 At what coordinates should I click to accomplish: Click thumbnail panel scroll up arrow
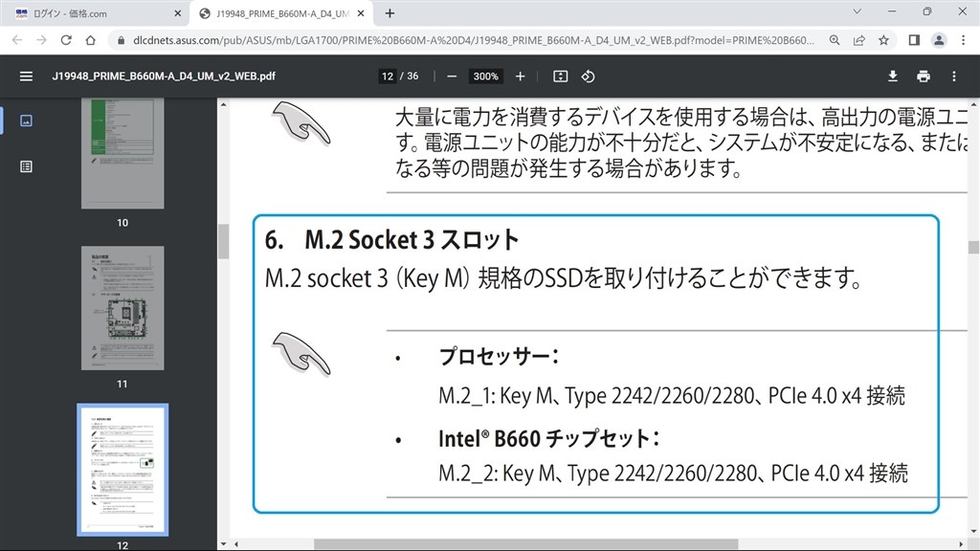223,104
